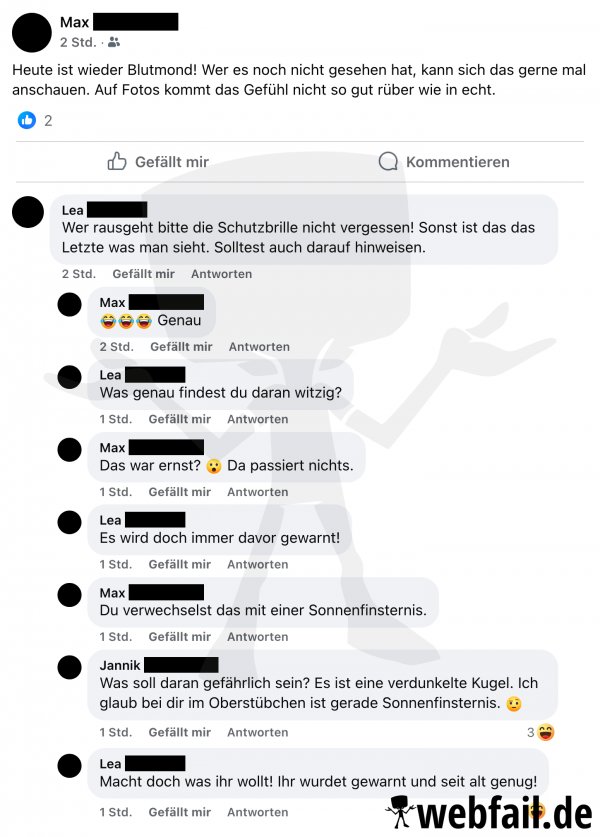Click the Kommentieren speech bubble icon

388,161
